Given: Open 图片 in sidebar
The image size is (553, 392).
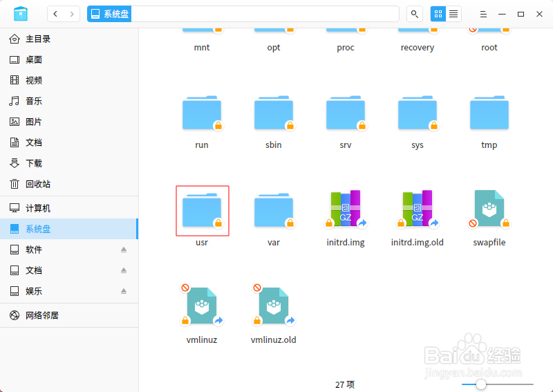Looking at the screenshot, I should pos(68,122).
